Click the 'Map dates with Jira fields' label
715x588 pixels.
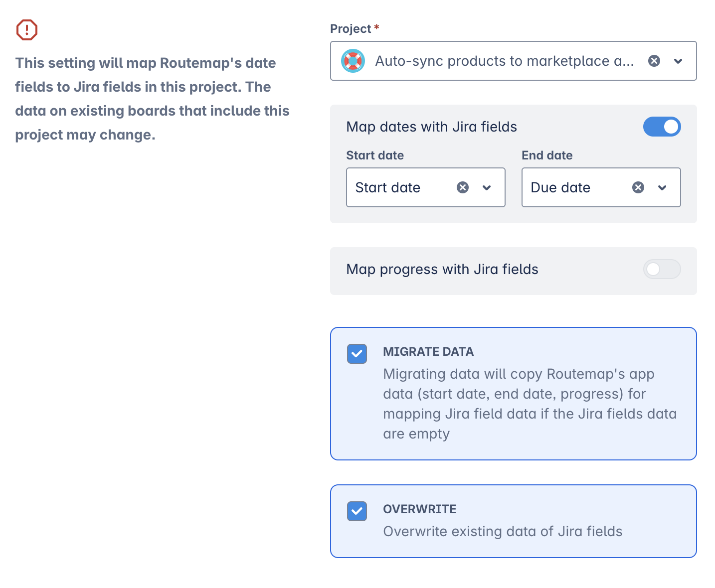[x=431, y=127]
